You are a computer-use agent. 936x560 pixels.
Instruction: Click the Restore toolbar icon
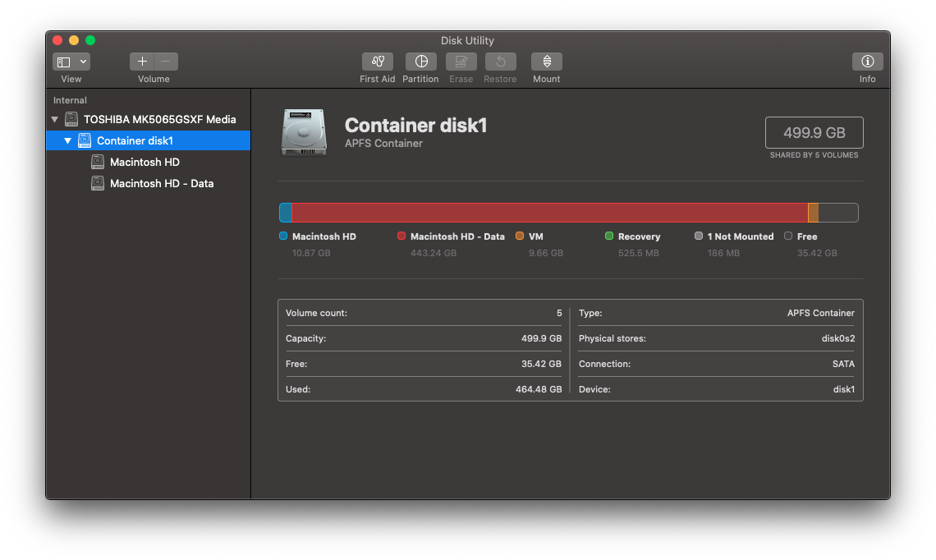point(500,62)
